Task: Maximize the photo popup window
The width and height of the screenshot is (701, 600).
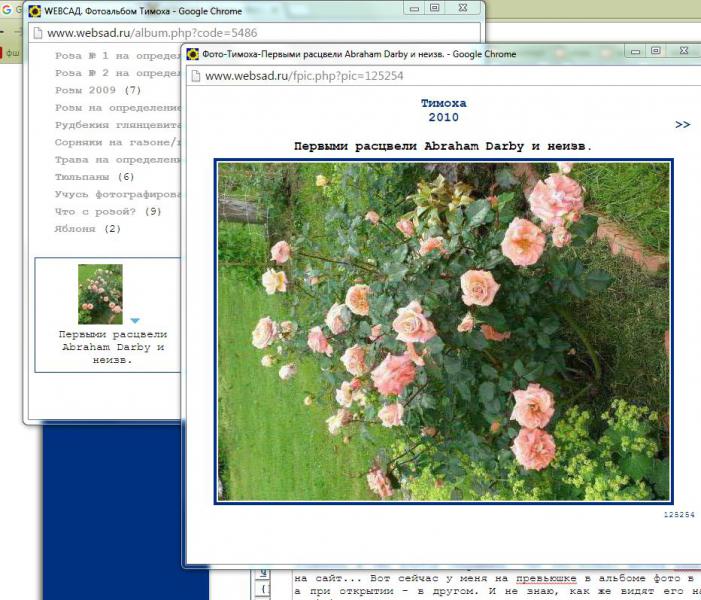Action: pyautogui.click(x=656, y=50)
